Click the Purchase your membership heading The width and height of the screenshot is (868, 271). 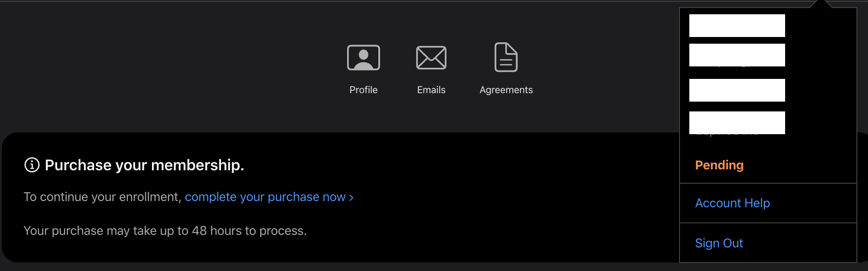click(x=144, y=165)
